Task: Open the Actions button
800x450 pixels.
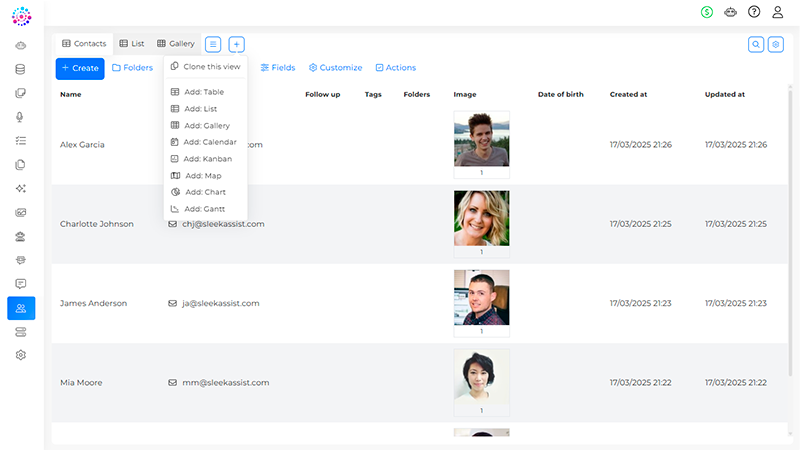Action: pos(396,68)
